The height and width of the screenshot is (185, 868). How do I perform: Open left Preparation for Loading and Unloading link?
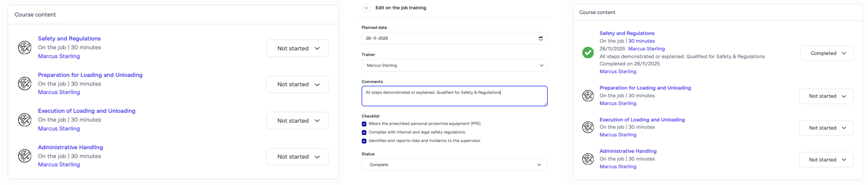click(90, 75)
